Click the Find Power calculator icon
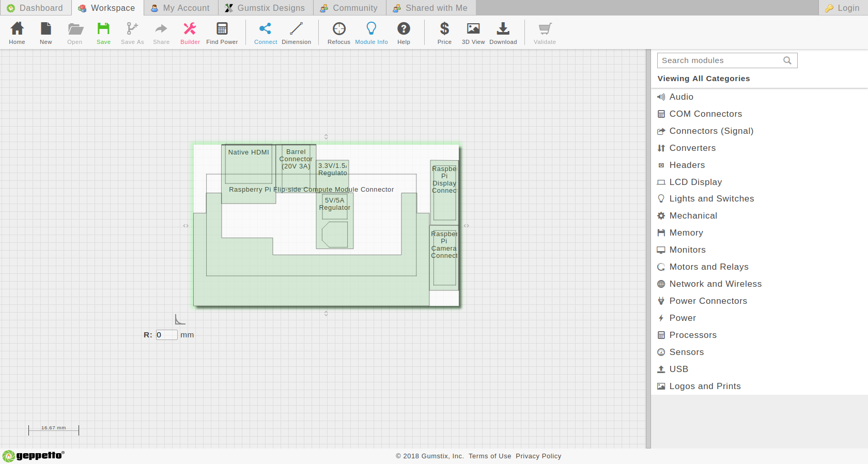Image resolution: width=868 pixels, height=464 pixels. [x=222, y=33]
